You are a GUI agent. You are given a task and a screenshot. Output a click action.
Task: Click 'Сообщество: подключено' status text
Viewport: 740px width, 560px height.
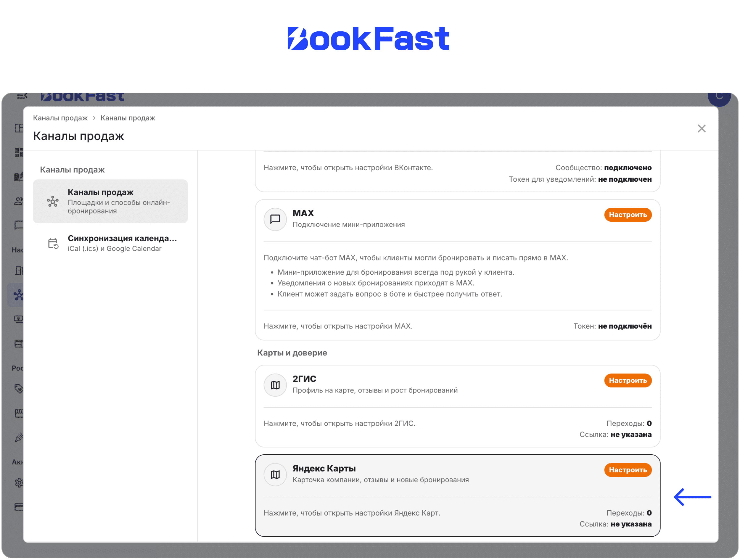point(603,168)
